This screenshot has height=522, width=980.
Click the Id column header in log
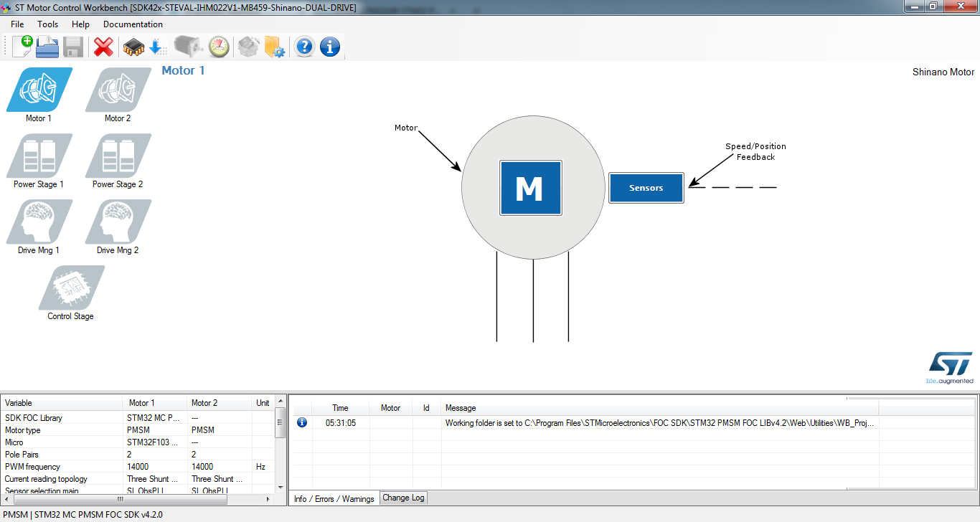click(426, 408)
